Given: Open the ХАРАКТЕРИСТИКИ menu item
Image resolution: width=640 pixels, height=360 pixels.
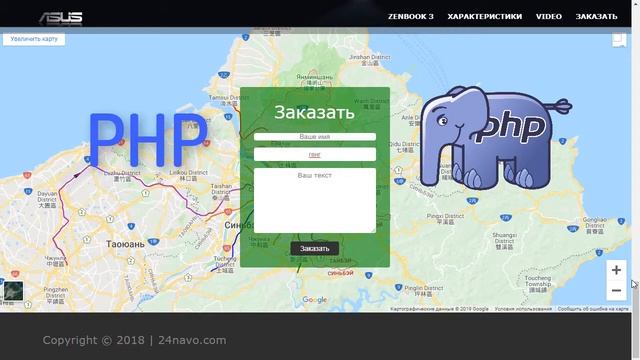Looking at the screenshot, I should click(x=484, y=16).
